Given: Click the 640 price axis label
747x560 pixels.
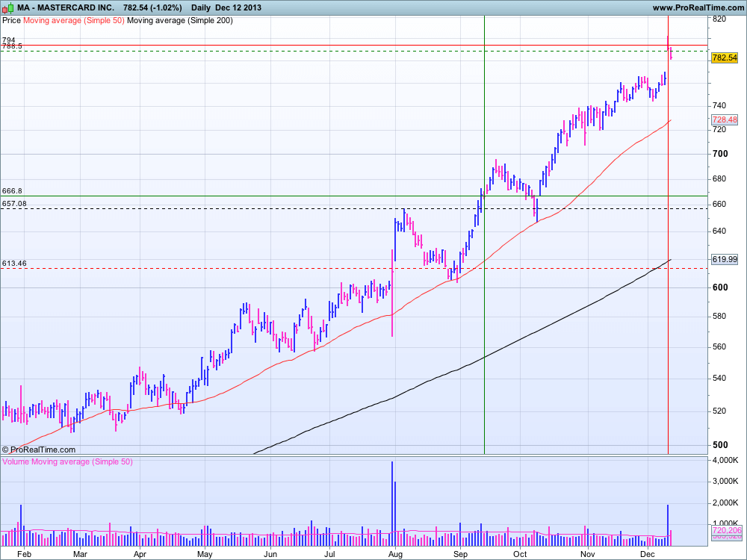Looking at the screenshot, I should click(719, 231).
